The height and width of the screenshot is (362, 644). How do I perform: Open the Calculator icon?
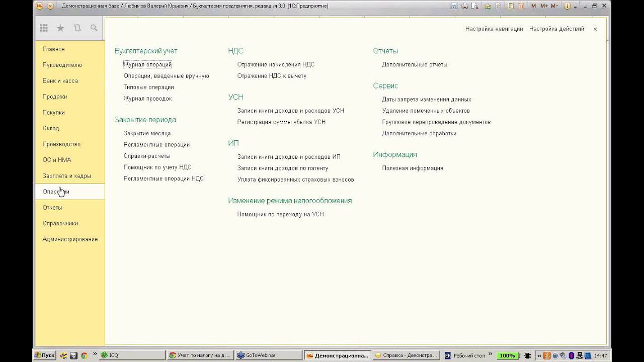point(511,6)
